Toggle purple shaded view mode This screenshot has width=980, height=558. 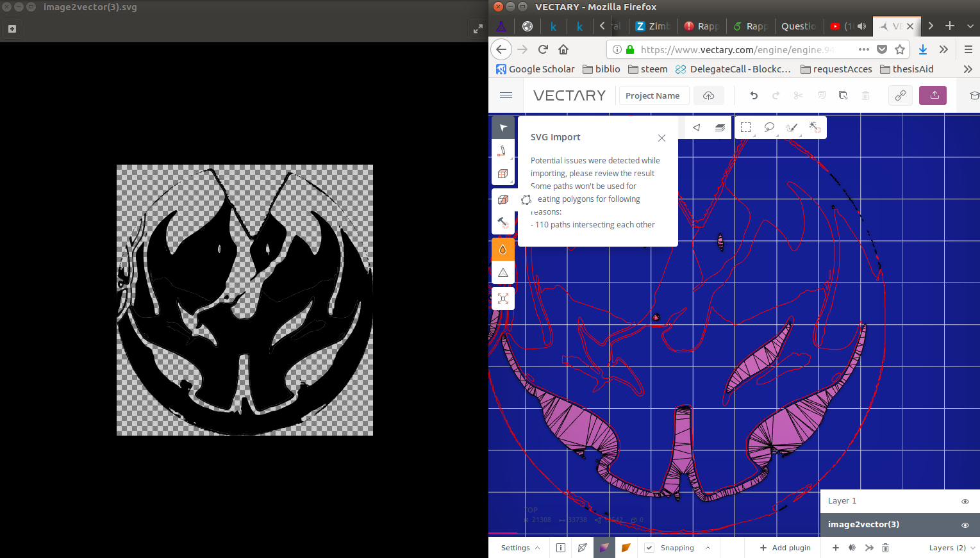coord(604,548)
